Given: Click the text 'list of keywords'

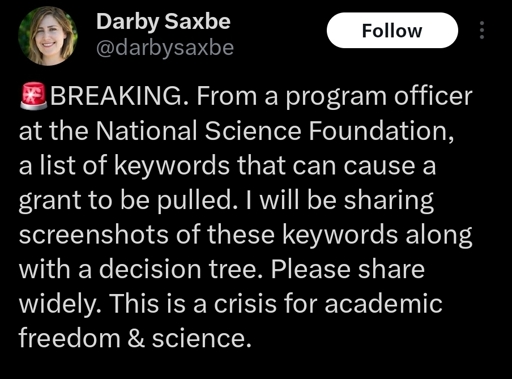Looking at the screenshot, I should 135,166.
